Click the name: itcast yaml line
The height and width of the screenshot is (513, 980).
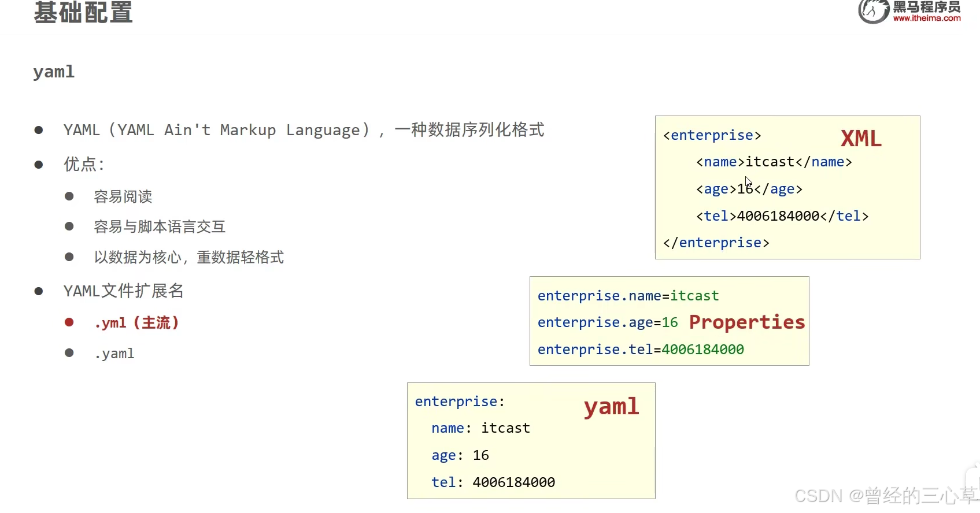tap(481, 428)
